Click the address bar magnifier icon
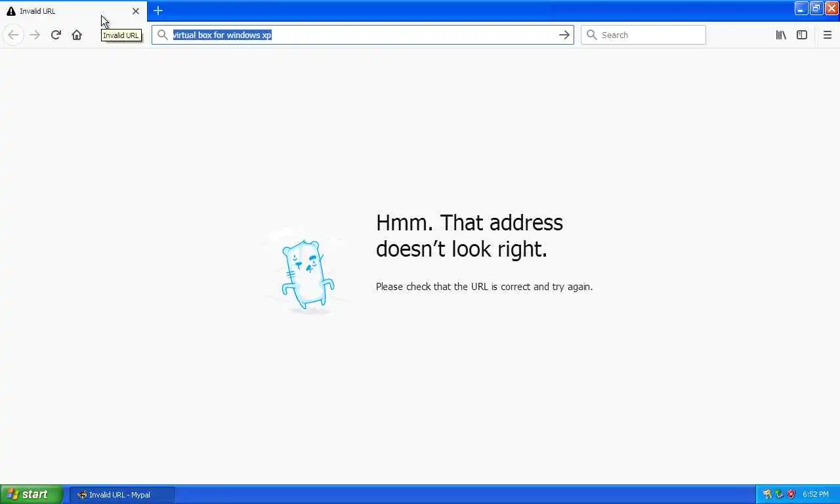 163,35
